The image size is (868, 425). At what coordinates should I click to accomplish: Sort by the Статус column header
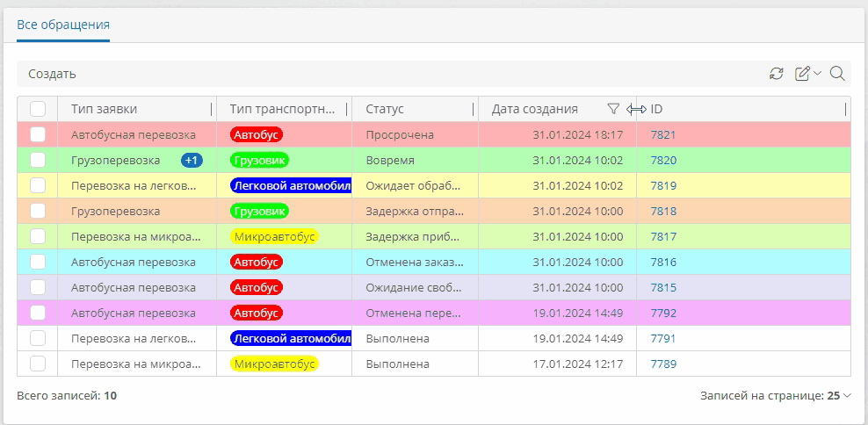click(385, 109)
